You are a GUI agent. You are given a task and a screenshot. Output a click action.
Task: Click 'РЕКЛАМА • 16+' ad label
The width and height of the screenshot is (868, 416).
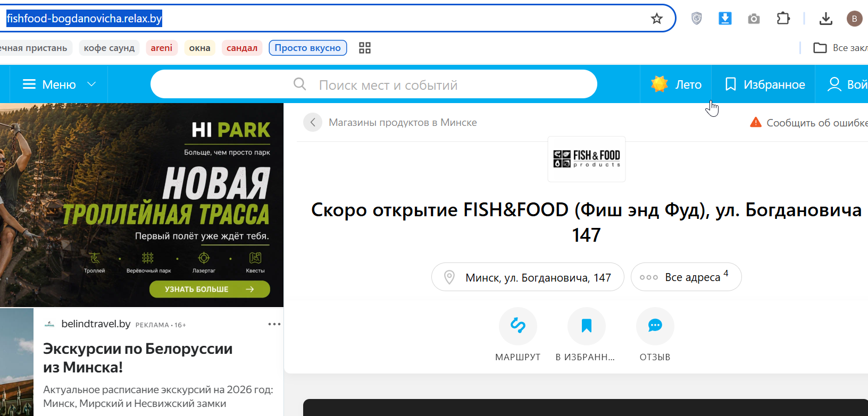[x=161, y=325]
